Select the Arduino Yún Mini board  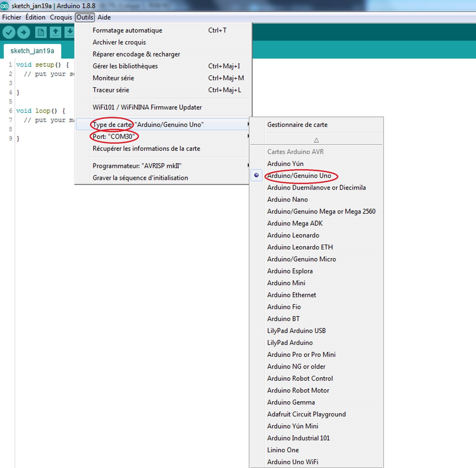click(x=316, y=426)
